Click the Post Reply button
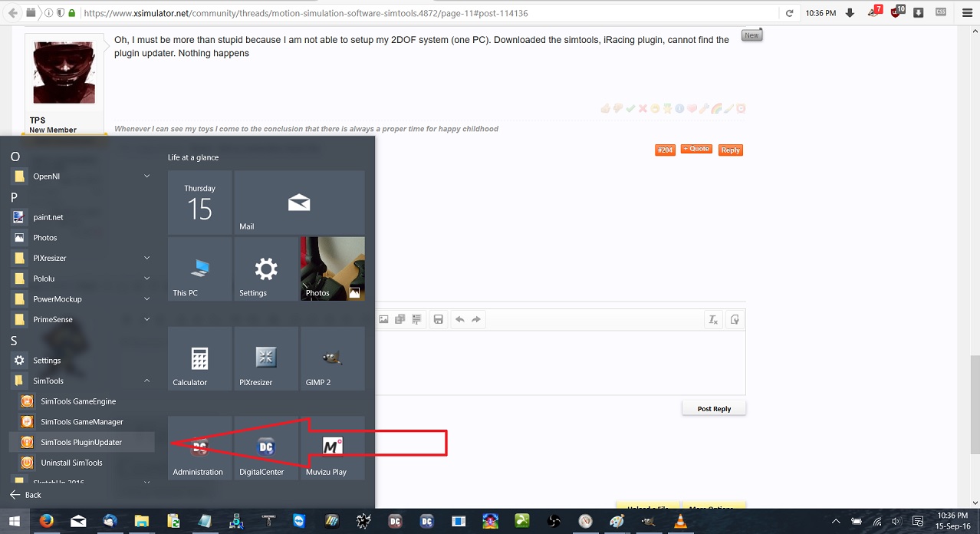The image size is (980, 534). (714, 409)
